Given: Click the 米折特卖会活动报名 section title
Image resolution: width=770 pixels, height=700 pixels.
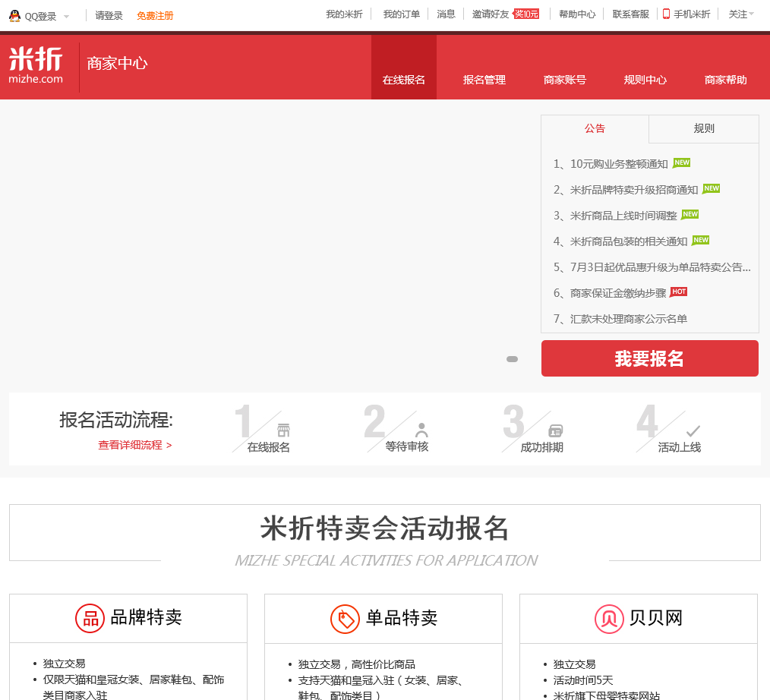Looking at the screenshot, I should [x=384, y=528].
